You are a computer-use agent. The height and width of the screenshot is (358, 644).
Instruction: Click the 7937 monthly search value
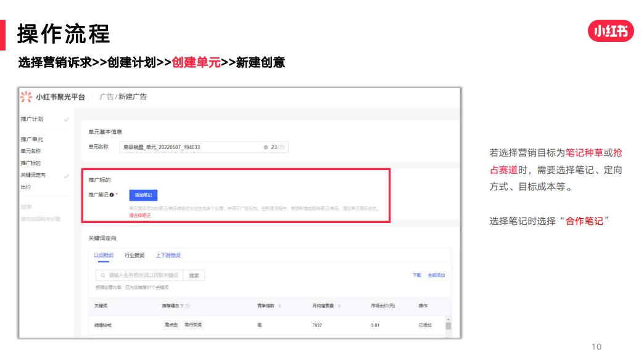pyautogui.click(x=317, y=325)
